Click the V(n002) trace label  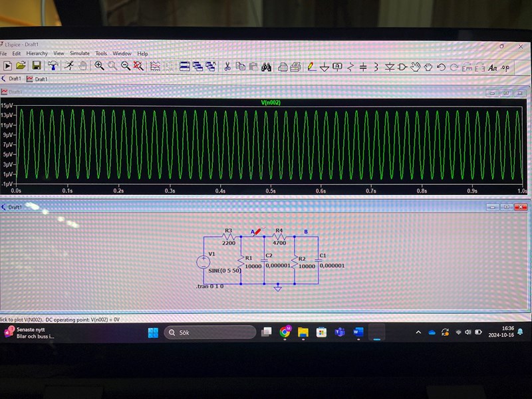(272, 102)
